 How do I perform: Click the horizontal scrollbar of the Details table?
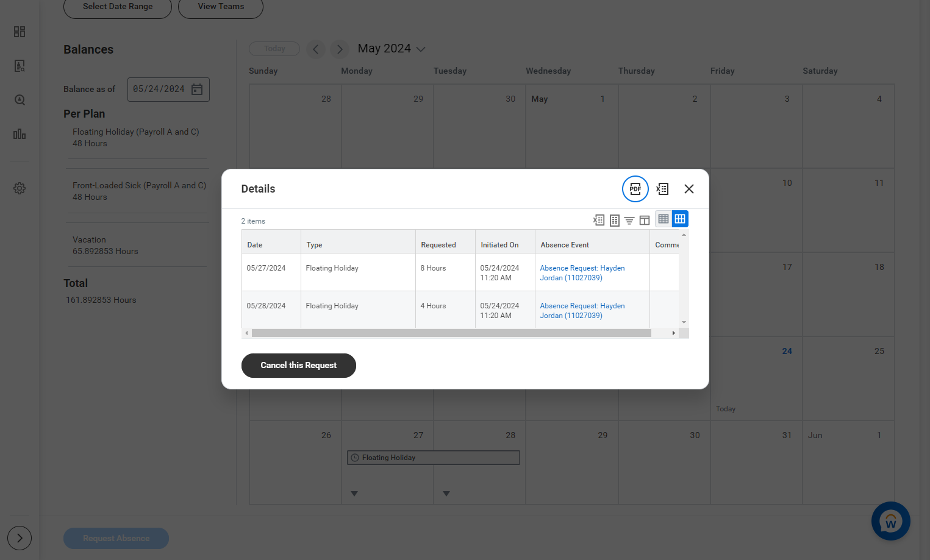(451, 333)
